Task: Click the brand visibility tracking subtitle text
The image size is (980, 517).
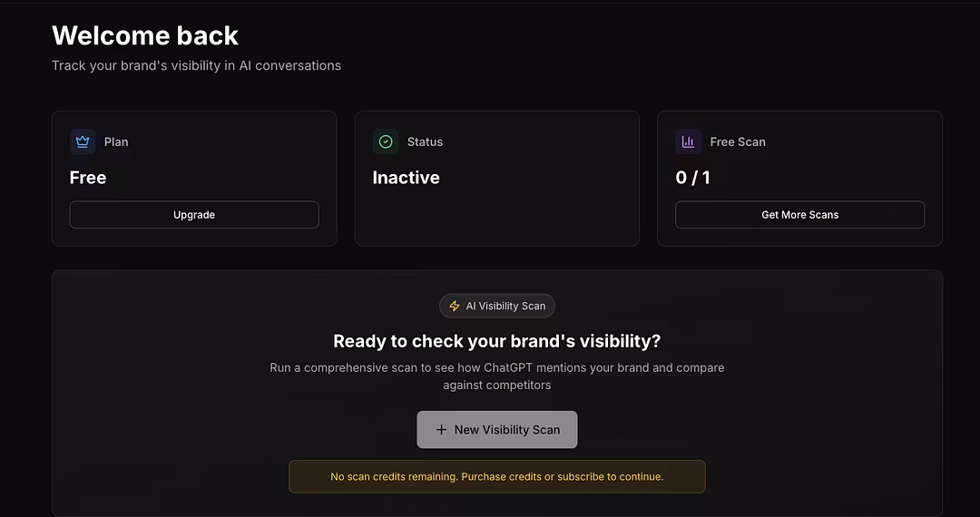Action: coord(196,65)
